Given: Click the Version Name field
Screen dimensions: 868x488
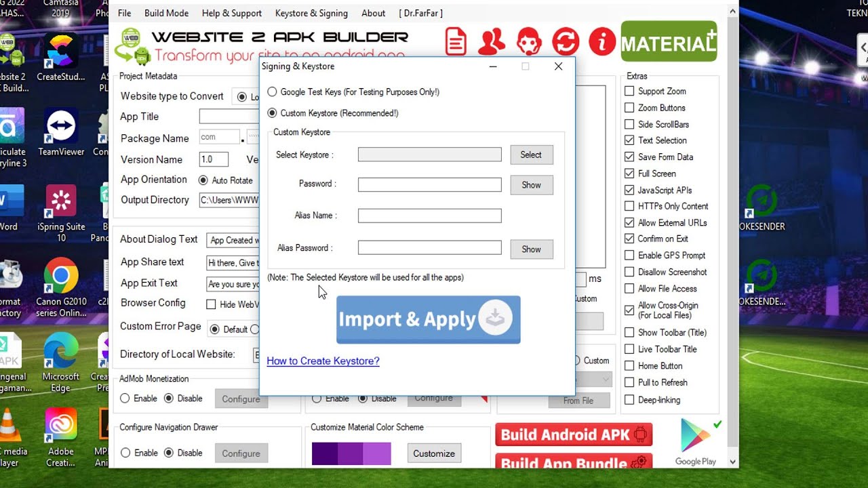Looking at the screenshot, I should point(214,159).
